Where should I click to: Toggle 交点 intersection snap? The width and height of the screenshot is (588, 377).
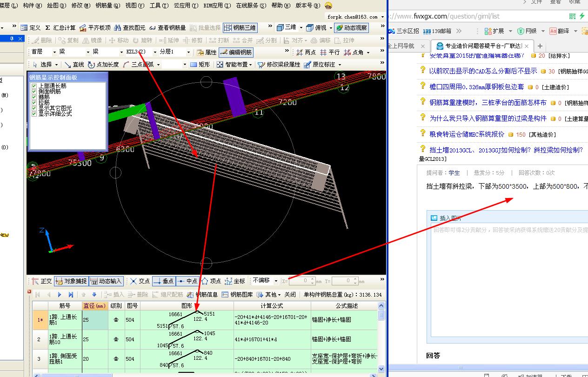(x=140, y=281)
